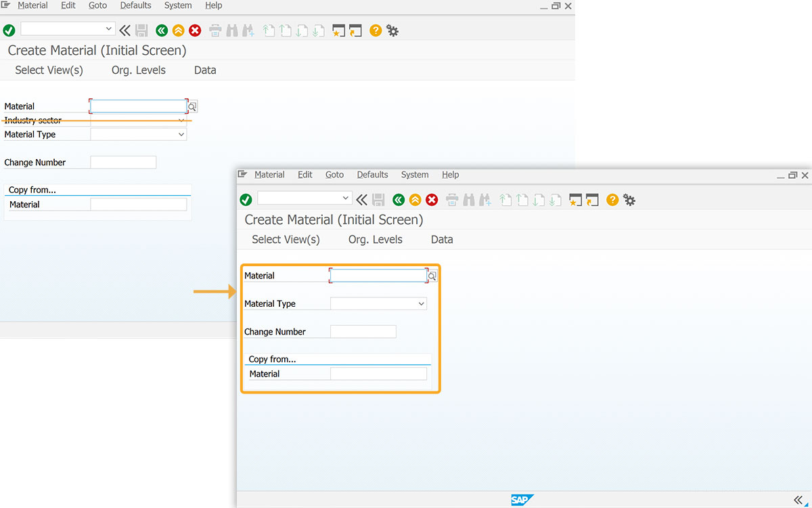Click Find binoculars icon in back window

[x=231, y=30]
